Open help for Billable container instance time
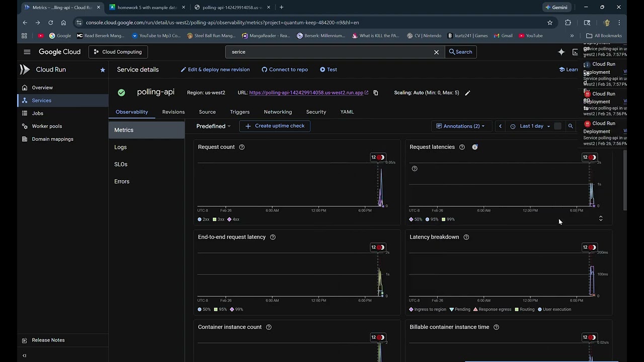Image resolution: width=644 pixels, height=362 pixels. [x=496, y=327]
